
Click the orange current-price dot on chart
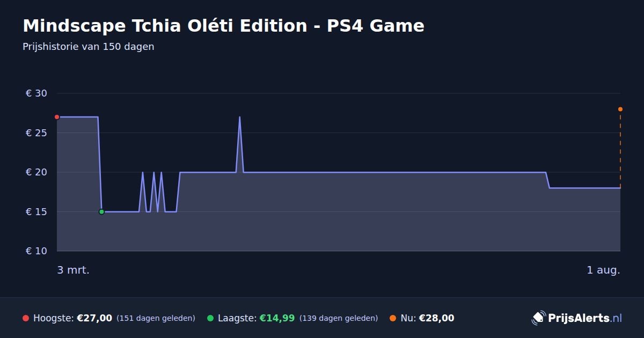[x=620, y=109]
